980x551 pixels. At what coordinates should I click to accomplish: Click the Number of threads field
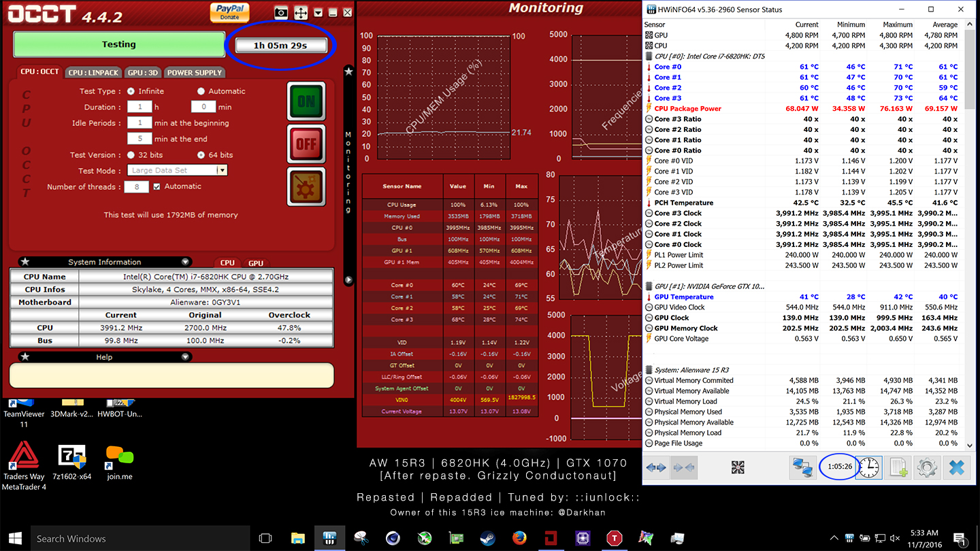pyautogui.click(x=136, y=186)
